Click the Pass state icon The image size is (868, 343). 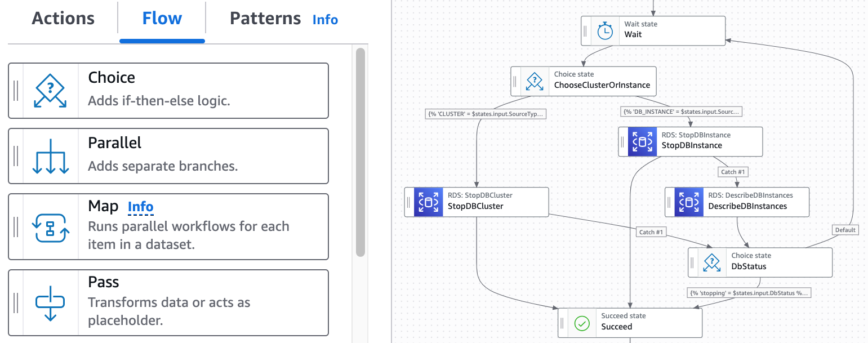[x=51, y=303]
